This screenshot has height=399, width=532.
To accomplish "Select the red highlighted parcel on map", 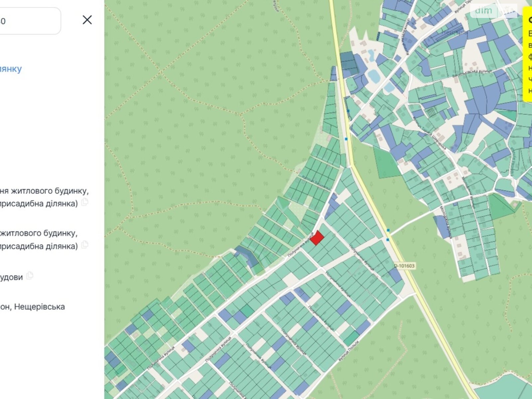I will [317, 238].
